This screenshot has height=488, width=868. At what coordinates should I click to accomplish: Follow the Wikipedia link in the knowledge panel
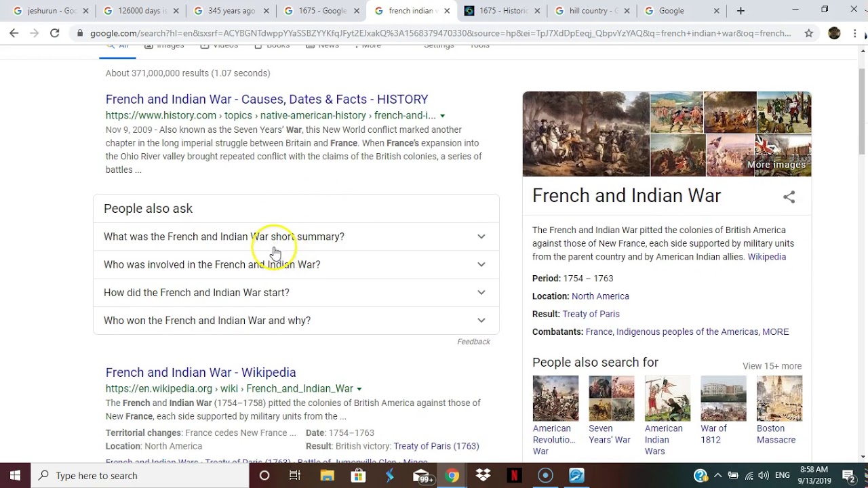click(766, 257)
